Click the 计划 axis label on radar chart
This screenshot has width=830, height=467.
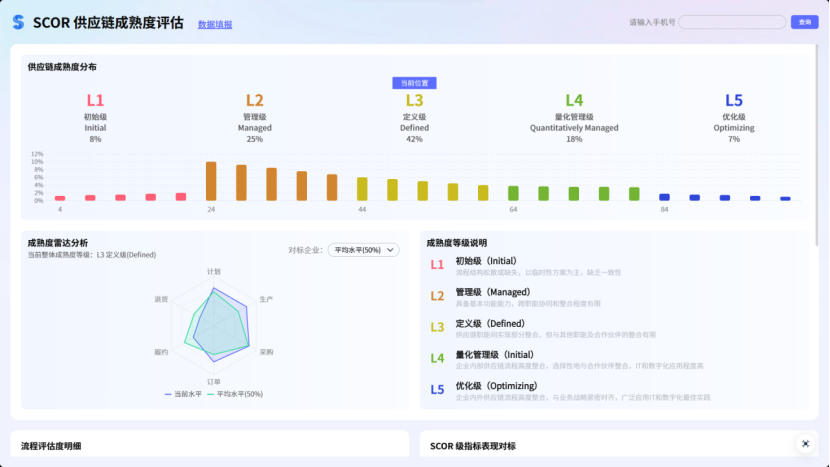213,272
